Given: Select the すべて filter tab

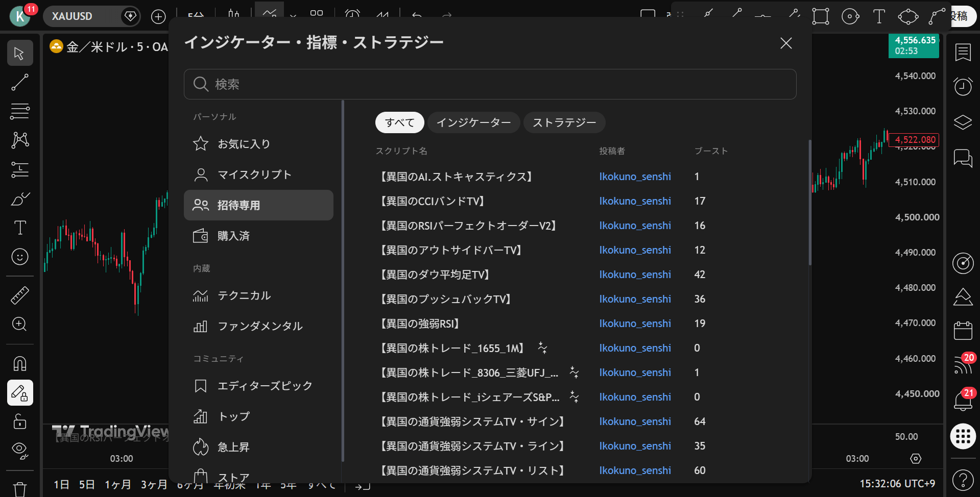Looking at the screenshot, I should 400,122.
